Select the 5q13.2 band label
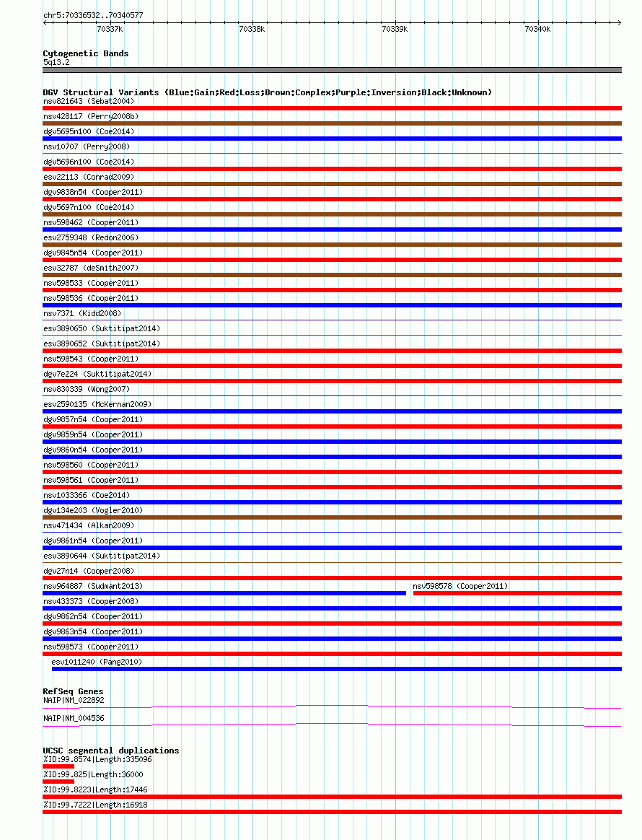 [x=56, y=62]
